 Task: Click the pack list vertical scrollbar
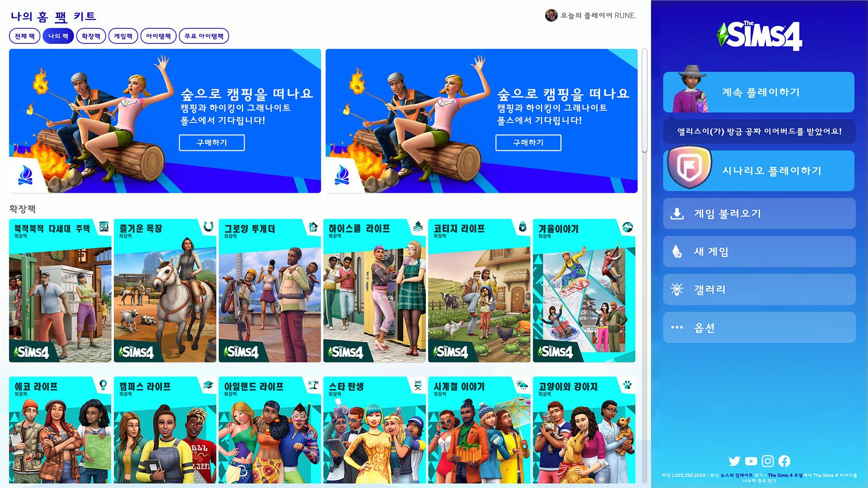point(644,100)
